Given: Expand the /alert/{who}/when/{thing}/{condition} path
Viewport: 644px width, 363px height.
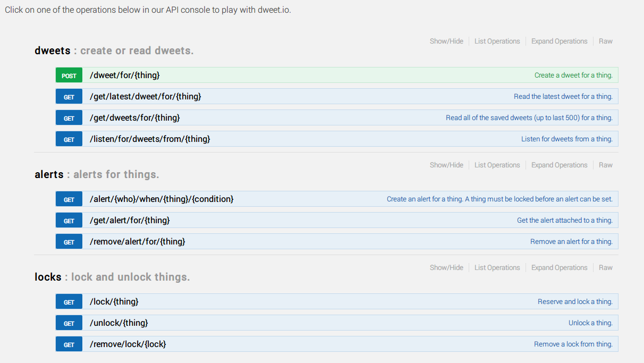Looking at the screenshot, I should point(162,199).
